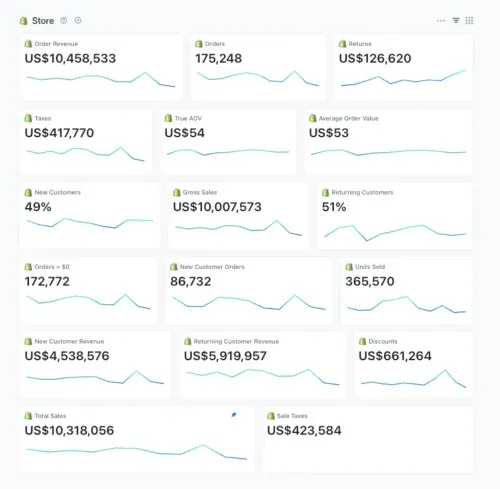This screenshot has height=489, width=500.
Task: Click Shopify icon on Total Sales card
Action: 28,416
